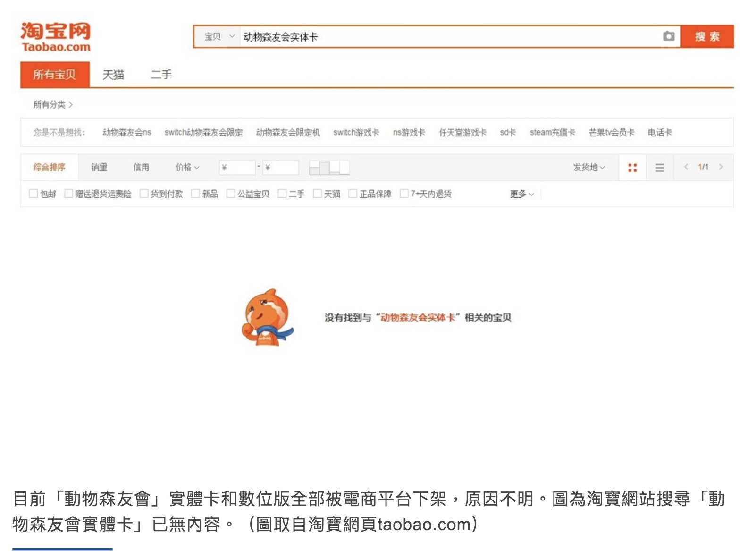Click the ns游戏卡 suggestion

click(409, 133)
